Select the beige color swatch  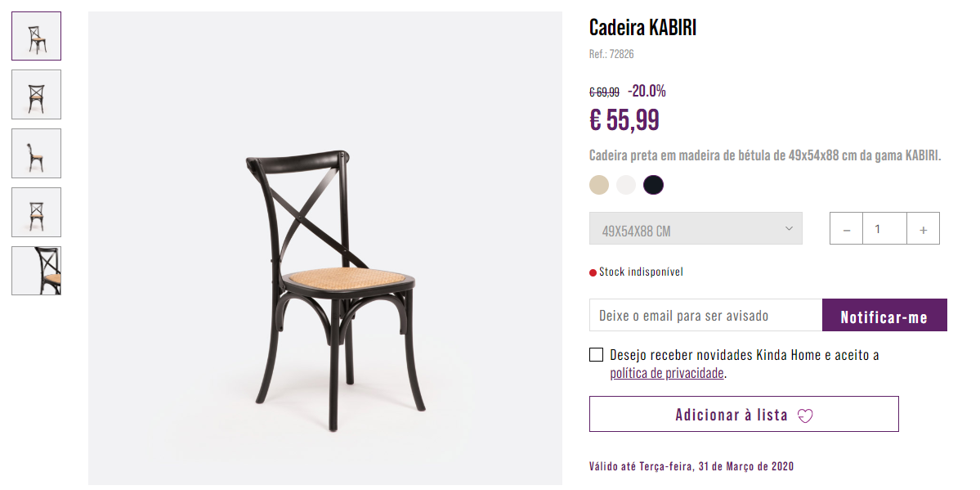599,185
